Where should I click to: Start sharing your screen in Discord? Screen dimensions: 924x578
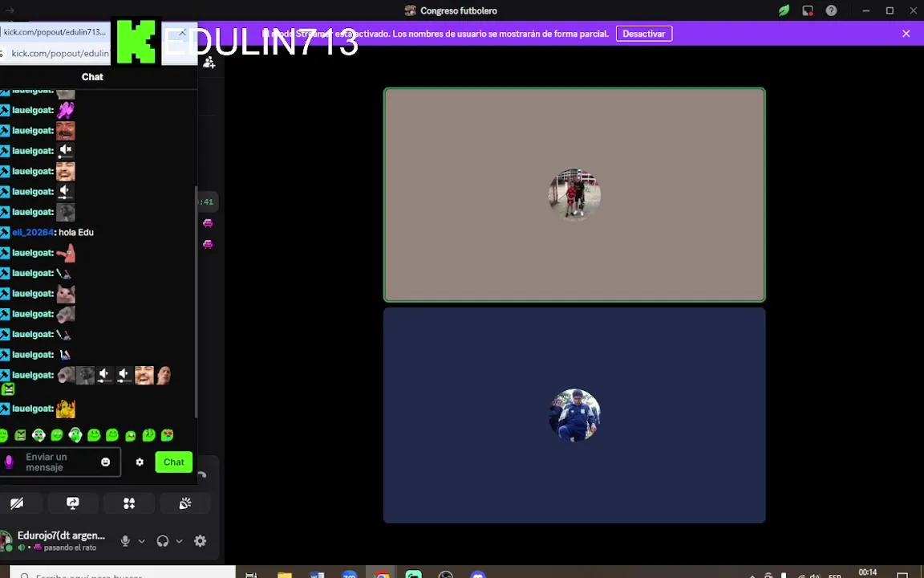[72, 503]
